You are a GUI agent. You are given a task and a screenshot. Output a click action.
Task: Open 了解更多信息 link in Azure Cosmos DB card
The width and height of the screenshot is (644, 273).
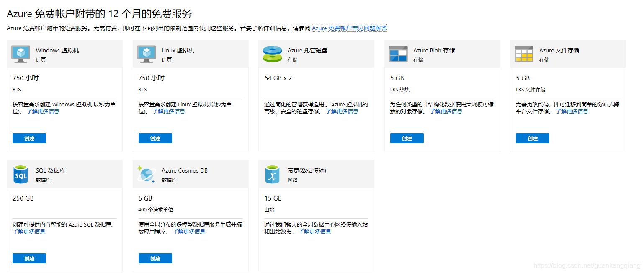189,232
